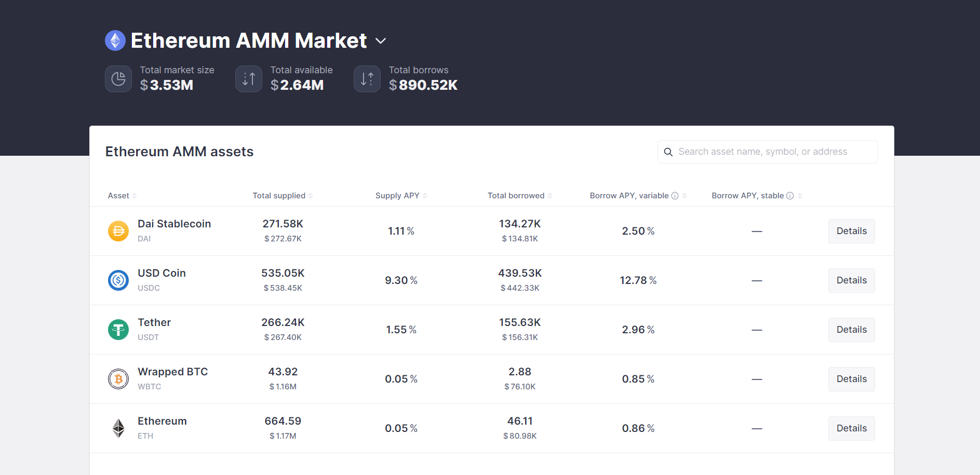Click the Tether token icon

click(118, 330)
